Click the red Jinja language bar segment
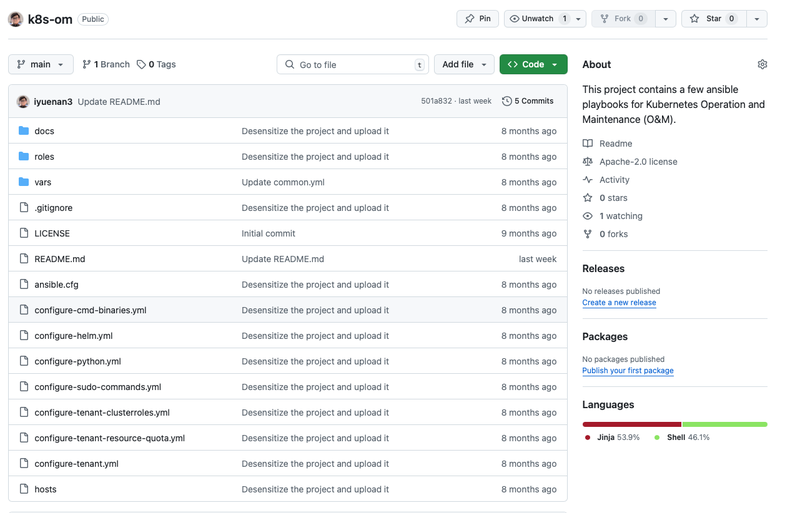 pos(632,424)
